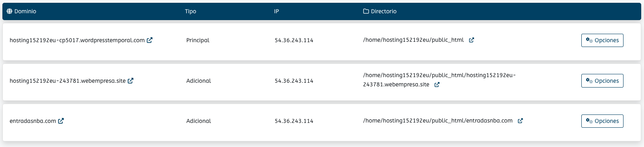Screen dimensions: 644x147
Task: Click the Tipo column header
Action: (x=190, y=11)
